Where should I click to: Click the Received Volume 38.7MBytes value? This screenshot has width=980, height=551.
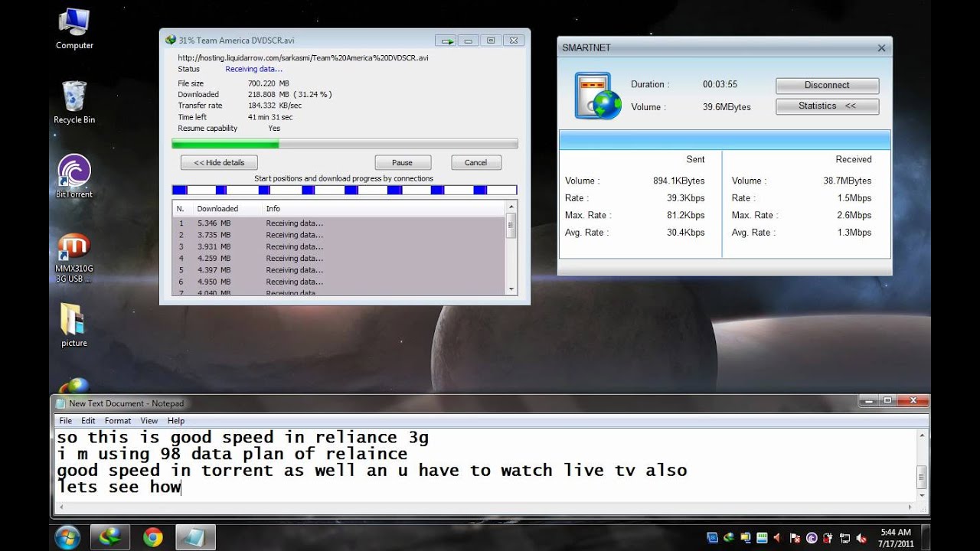click(x=848, y=181)
